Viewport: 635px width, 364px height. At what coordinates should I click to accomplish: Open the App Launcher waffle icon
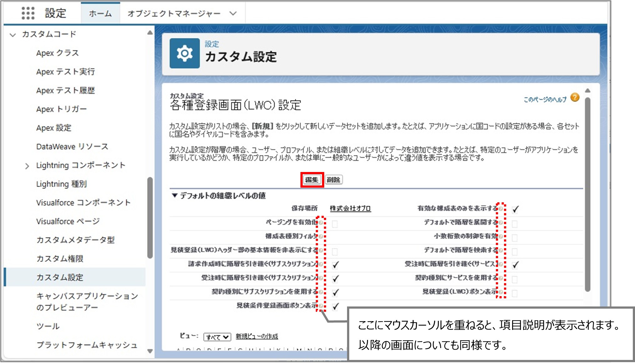(29, 13)
